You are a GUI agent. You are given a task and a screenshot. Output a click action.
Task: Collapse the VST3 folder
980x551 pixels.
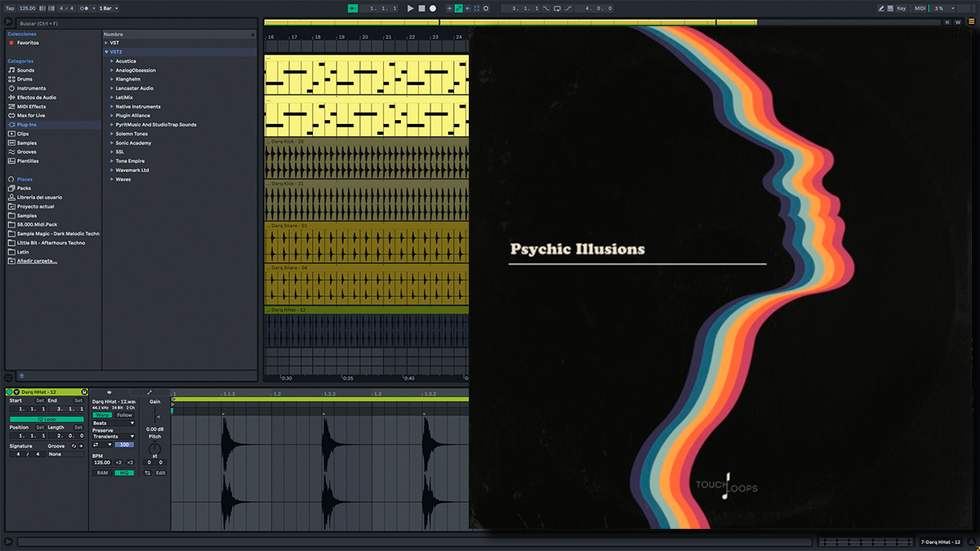pos(106,51)
